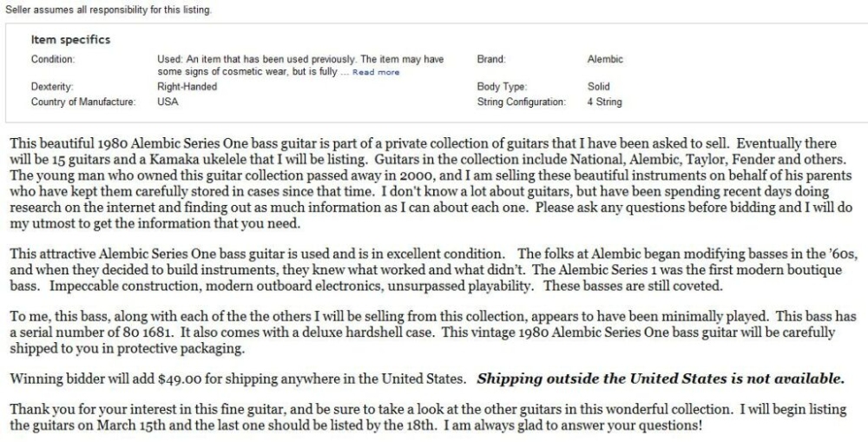Click the Body Type label
Screen dimensions: 868x442
click(x=500, y=87)
